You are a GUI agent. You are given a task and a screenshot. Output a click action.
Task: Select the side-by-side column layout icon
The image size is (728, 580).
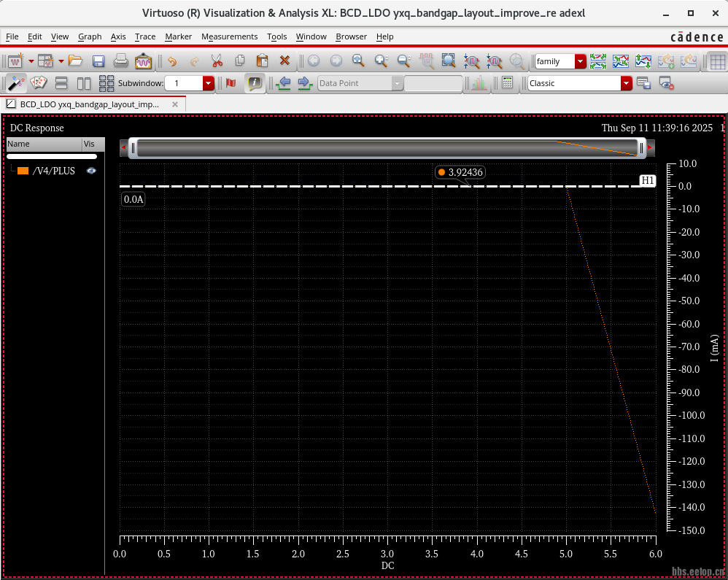coord(84,83)
